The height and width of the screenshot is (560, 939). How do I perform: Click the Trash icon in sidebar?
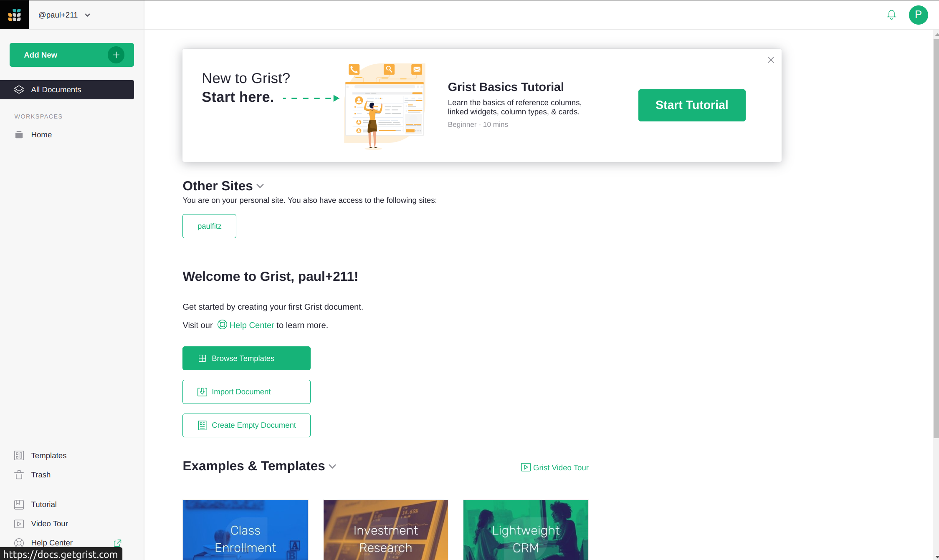coord(19,475)
